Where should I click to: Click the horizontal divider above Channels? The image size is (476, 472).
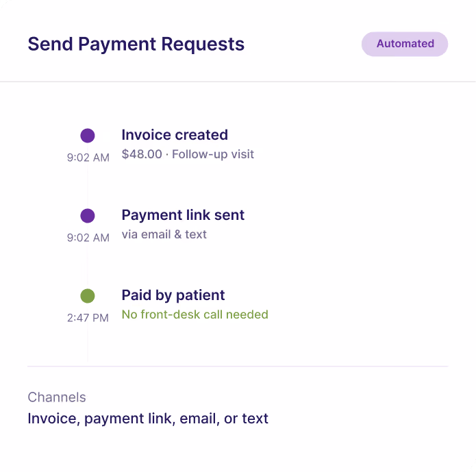pos(238,367)
